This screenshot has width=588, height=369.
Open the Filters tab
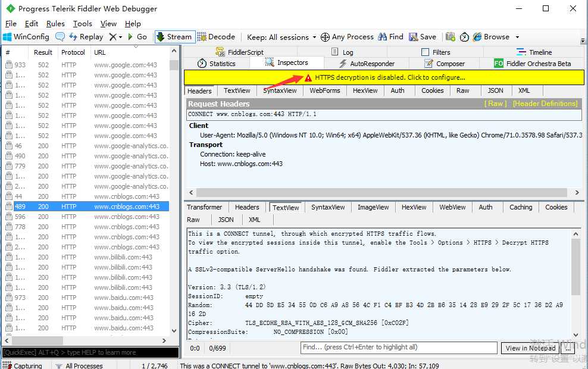point(436,52)
